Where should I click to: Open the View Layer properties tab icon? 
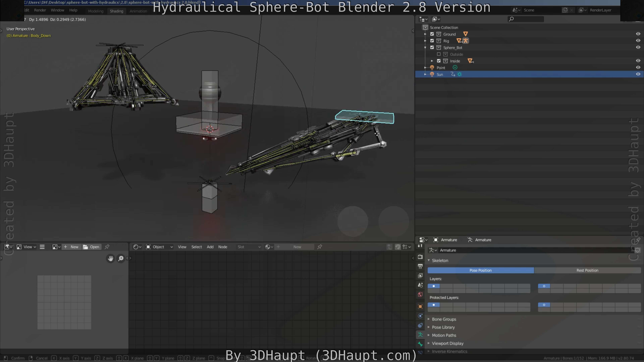420,276
